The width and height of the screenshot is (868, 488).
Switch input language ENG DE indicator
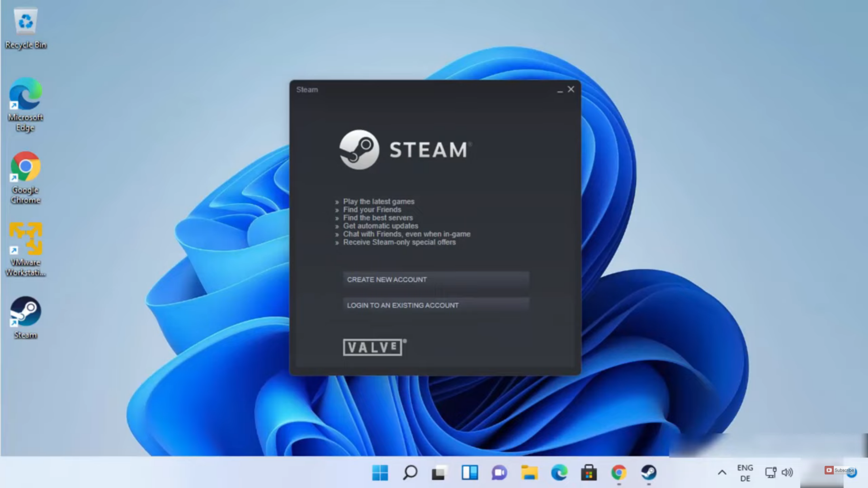(745, 473)
